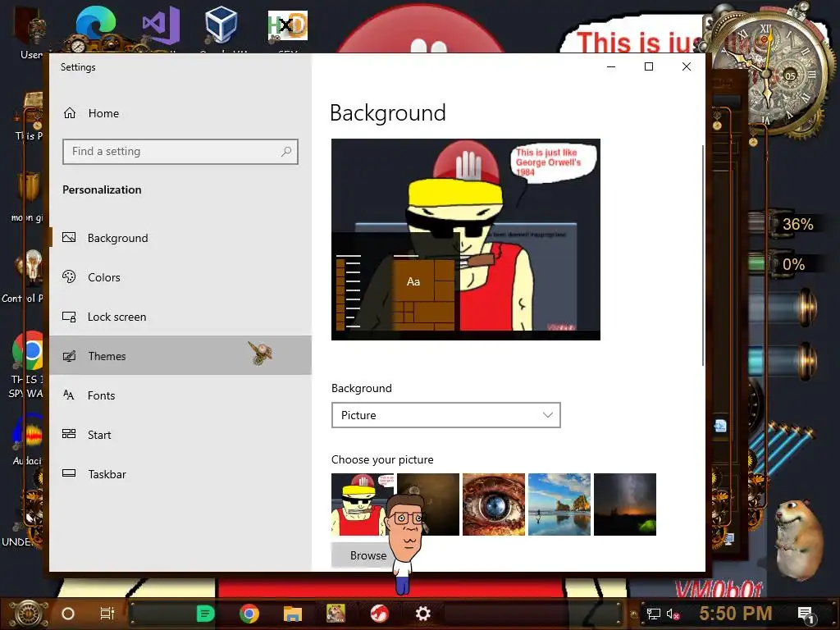Click the desktop background preview image
840x630 pixels.
466,240
